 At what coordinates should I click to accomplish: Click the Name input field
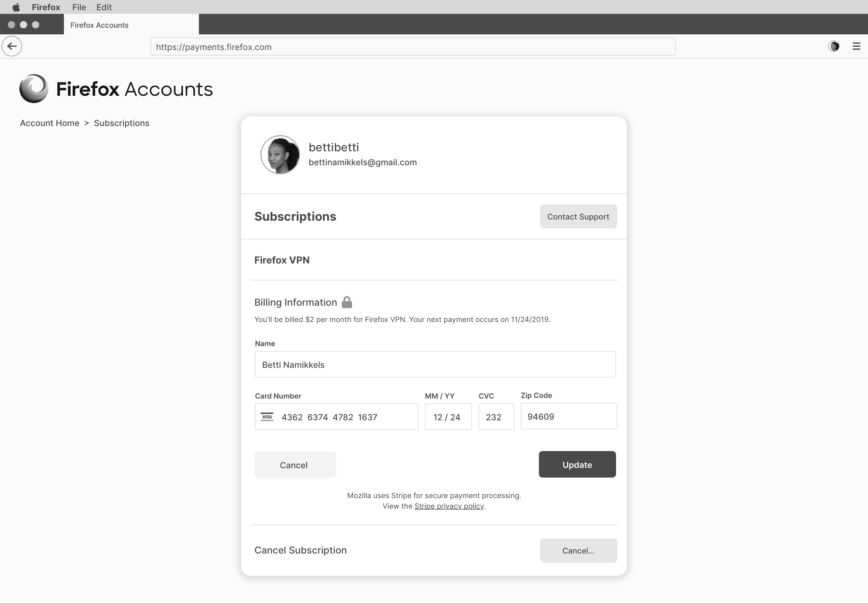pyautogui.click(x=435, y=364)
